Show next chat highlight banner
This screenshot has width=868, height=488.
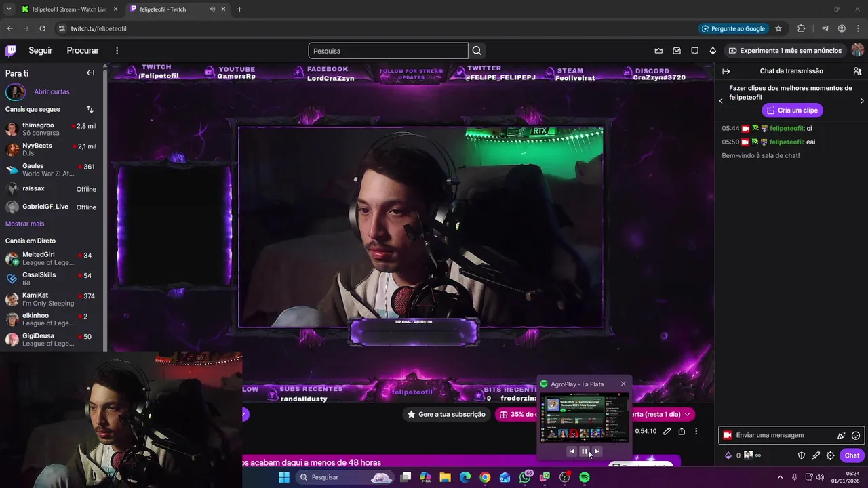[862, 101]
